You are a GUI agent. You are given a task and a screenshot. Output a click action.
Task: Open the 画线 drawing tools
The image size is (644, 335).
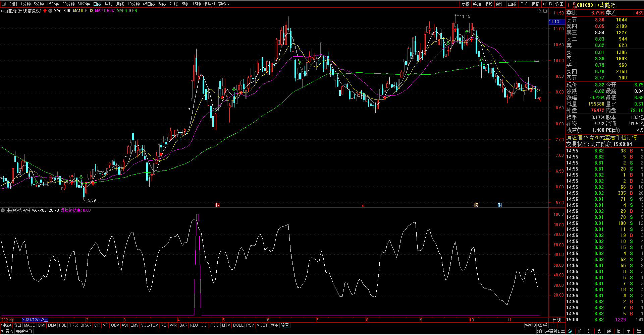512,4
